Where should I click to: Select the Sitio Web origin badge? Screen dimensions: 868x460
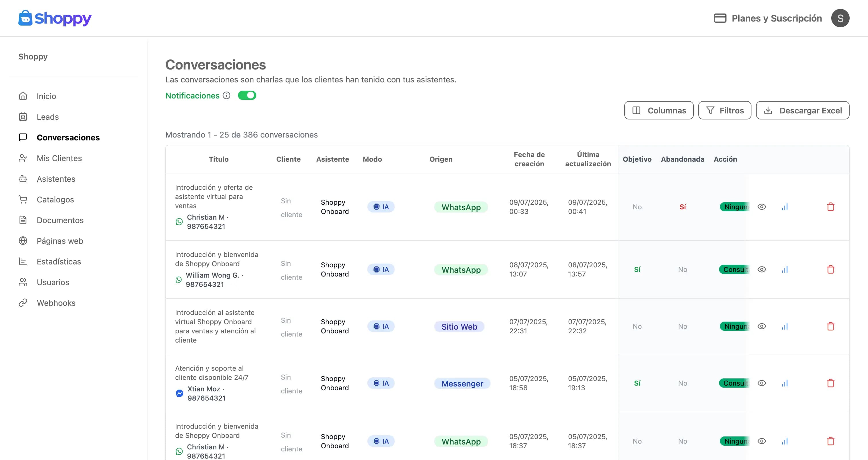point(459,326)
